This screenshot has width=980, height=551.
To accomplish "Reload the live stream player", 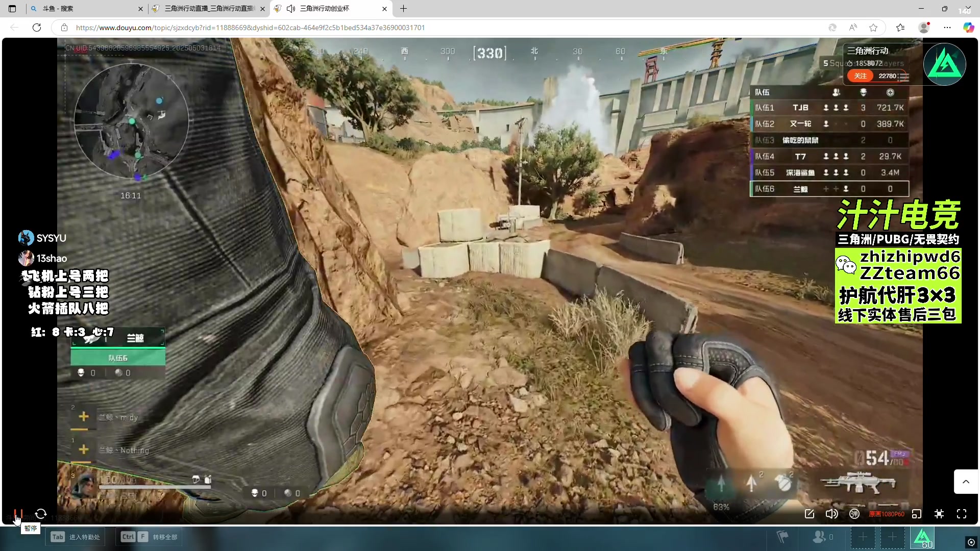I will pos(41,514).
